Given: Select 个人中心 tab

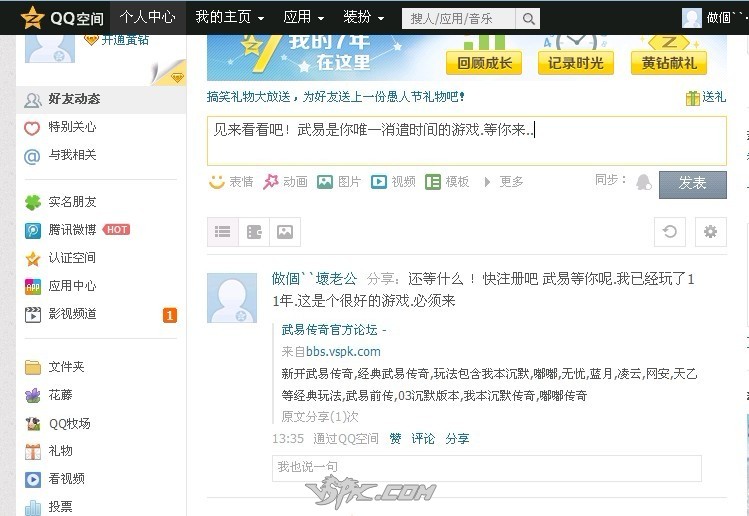Looking at the screenshot, I should pyautogui.click(x=148, y=18).
